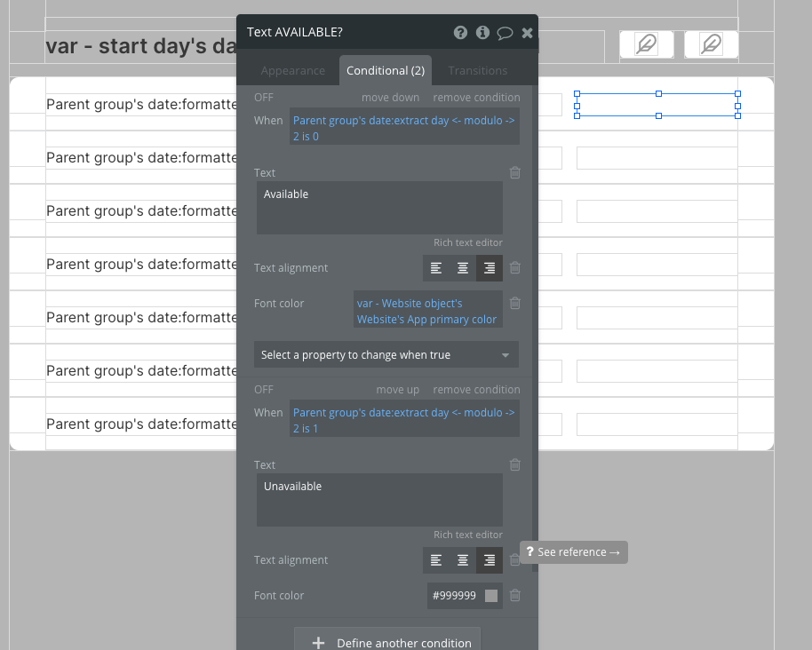Remove the #999999 font color property via trash icon
812x650 pixels.
point(515,596)
